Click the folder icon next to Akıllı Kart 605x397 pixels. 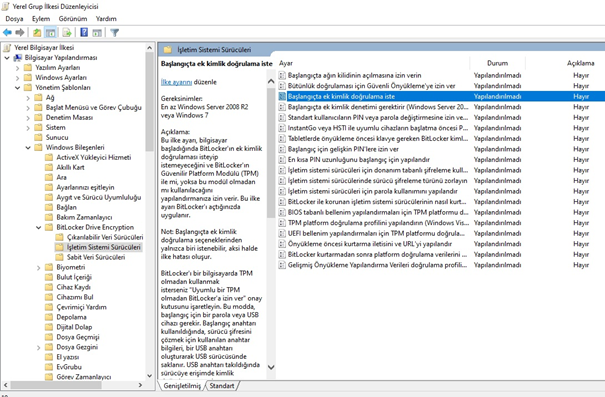[x=49, y=167]
